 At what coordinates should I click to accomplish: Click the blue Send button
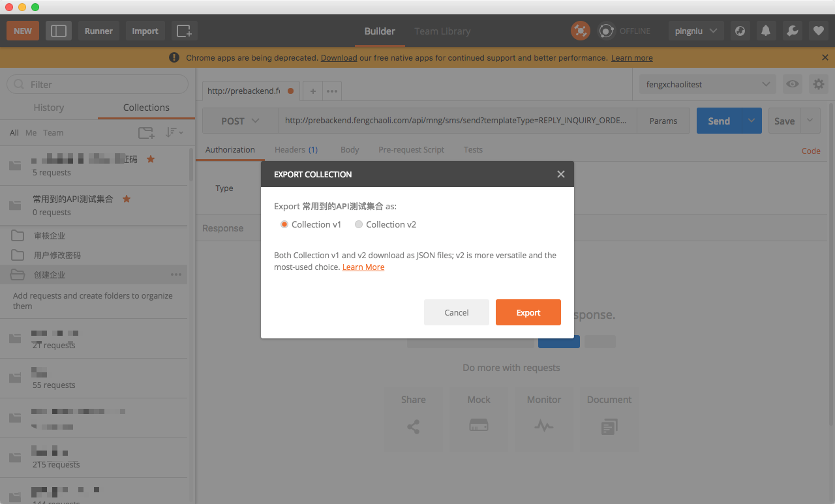(x=719, y=121)
